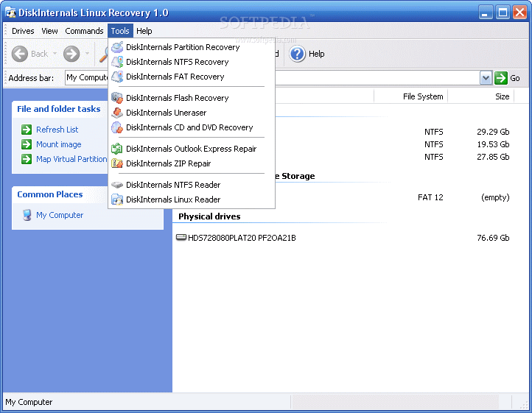Click the green arrow beside Mount image
532x413 pixels.
point(27,144)
